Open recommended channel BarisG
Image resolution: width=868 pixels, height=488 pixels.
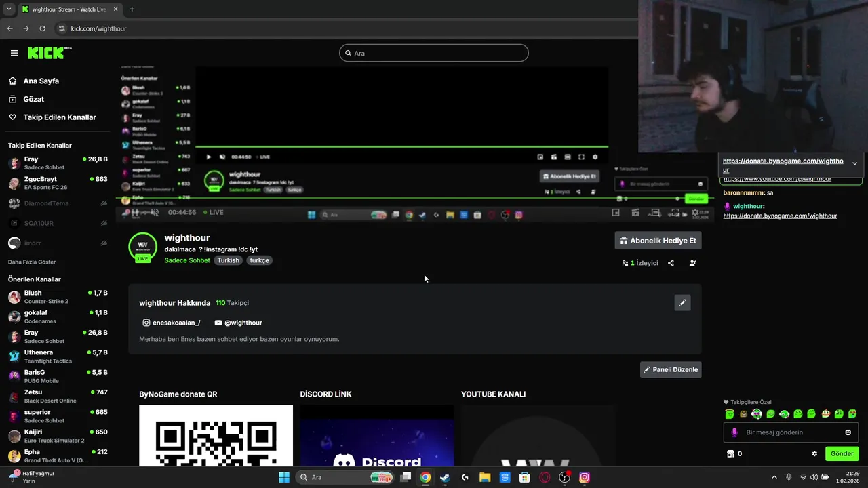point(58,376)
